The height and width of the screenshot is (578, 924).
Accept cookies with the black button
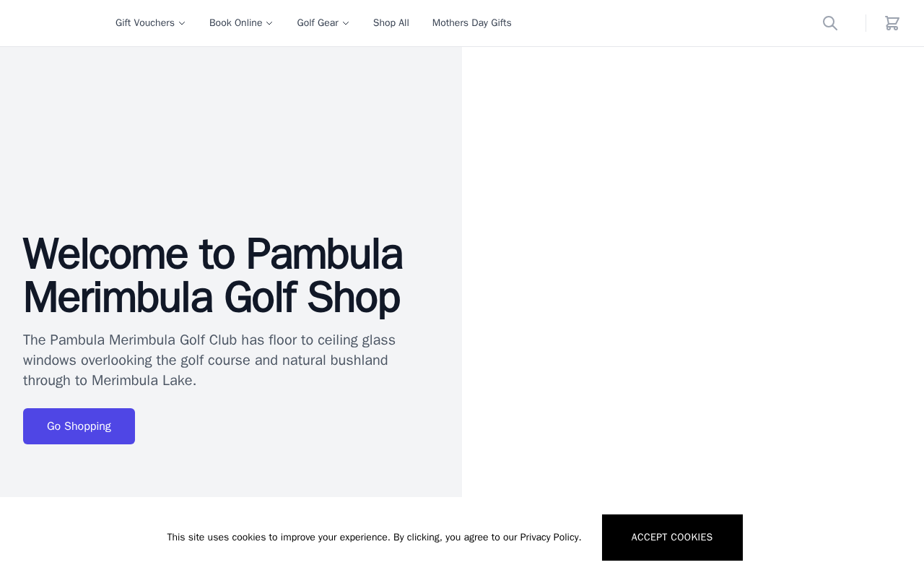[x=672, y=538]
